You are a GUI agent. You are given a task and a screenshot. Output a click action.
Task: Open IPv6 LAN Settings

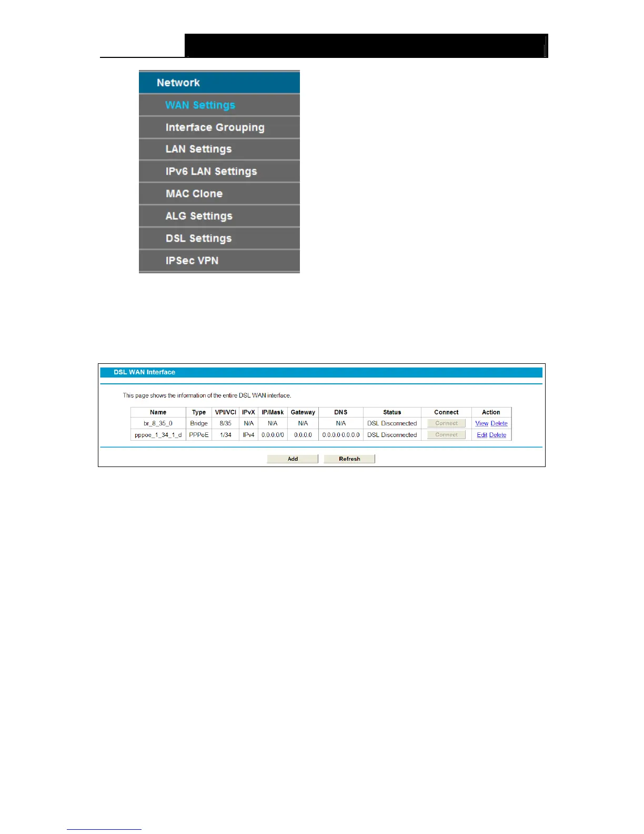click(x=219, y=172)
